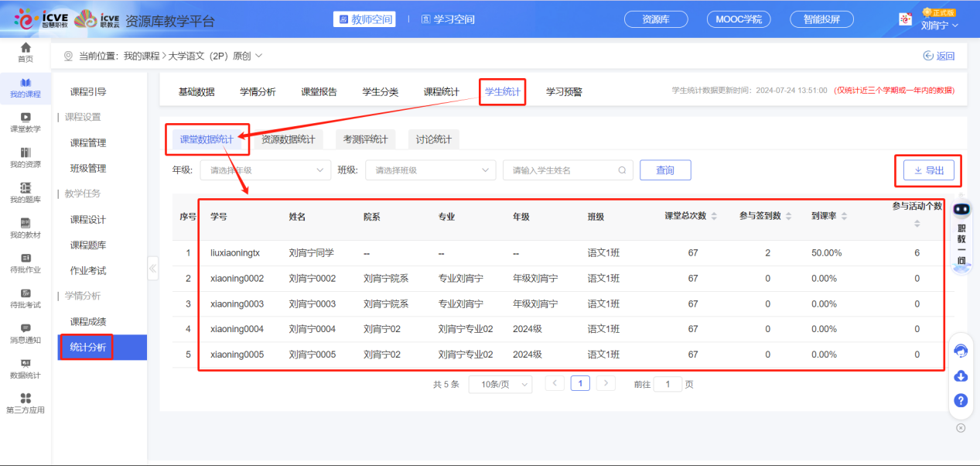Screen dimensions: 980x466
Task: Open 我的教材 sidebar icon
Action: click(26, 228)
